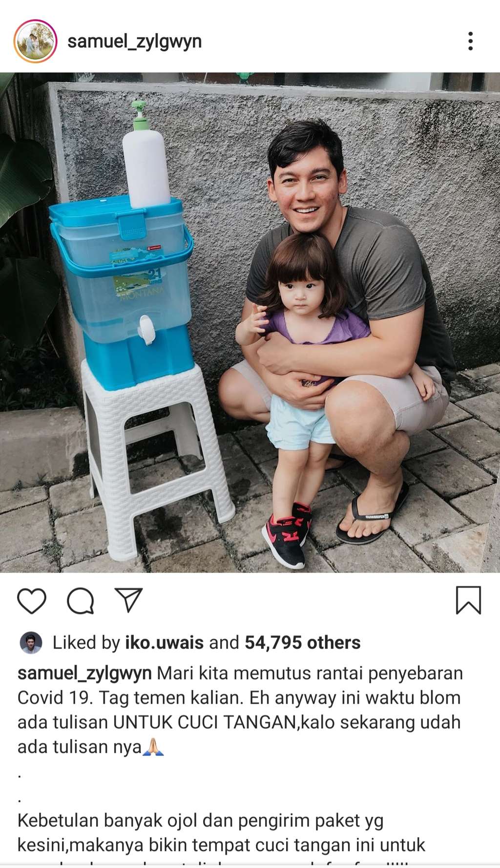Open the three-dot post options menu
Screen dimensions: 500x868
click(470, 41)
